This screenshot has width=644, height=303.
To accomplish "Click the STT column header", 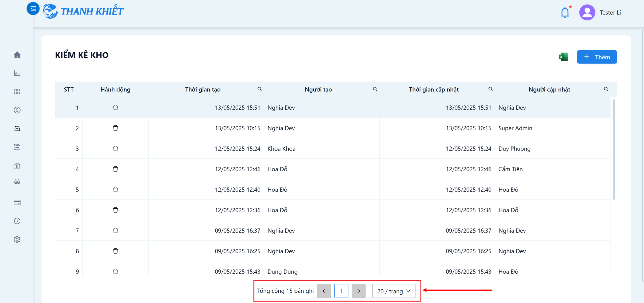I will click(69, 90).
